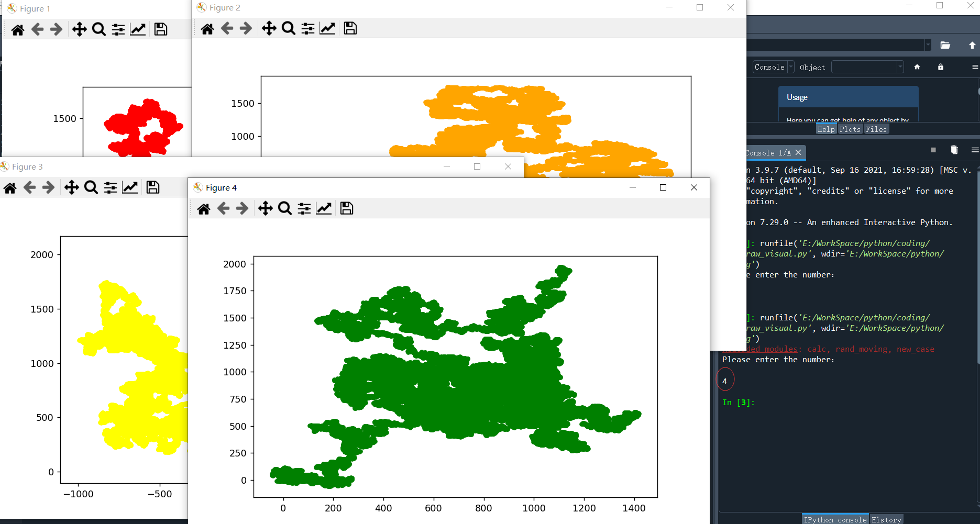Save Figure 3 using the floppy icon
The height and width of the screenshot is (524, 980).
pyautogui.click(x=153, y=187)
